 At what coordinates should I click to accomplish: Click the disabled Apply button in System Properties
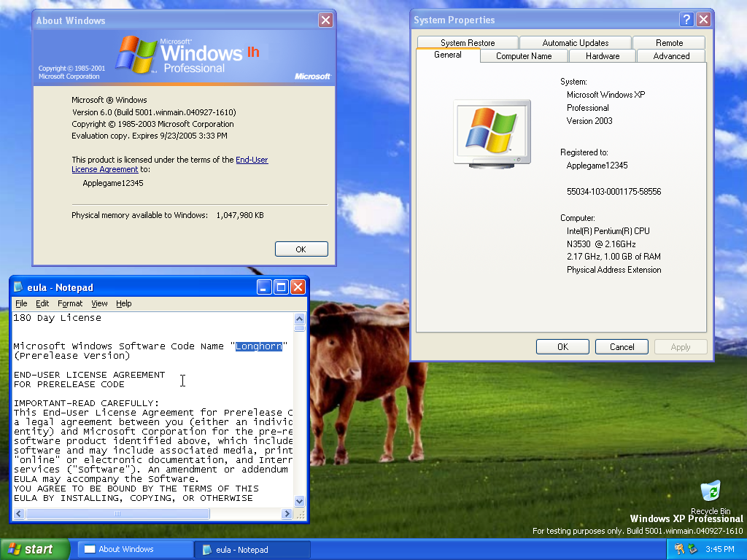pyautogui.click(x=681, y=346)
